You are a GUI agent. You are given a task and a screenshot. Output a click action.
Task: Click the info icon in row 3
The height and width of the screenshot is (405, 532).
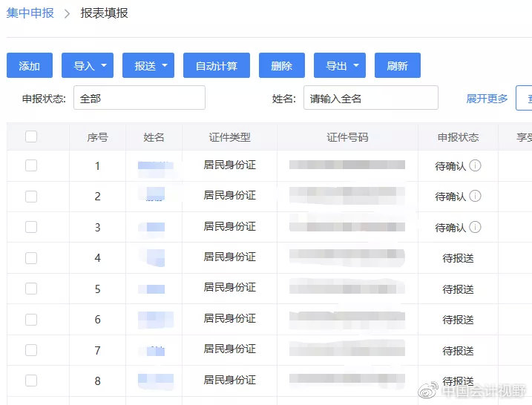click(475, 227)
